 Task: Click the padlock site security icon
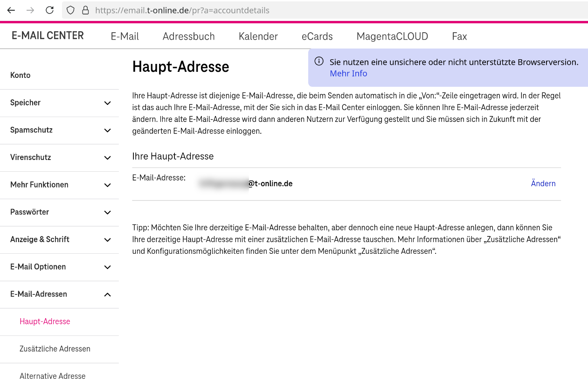(x=85, y=10)
